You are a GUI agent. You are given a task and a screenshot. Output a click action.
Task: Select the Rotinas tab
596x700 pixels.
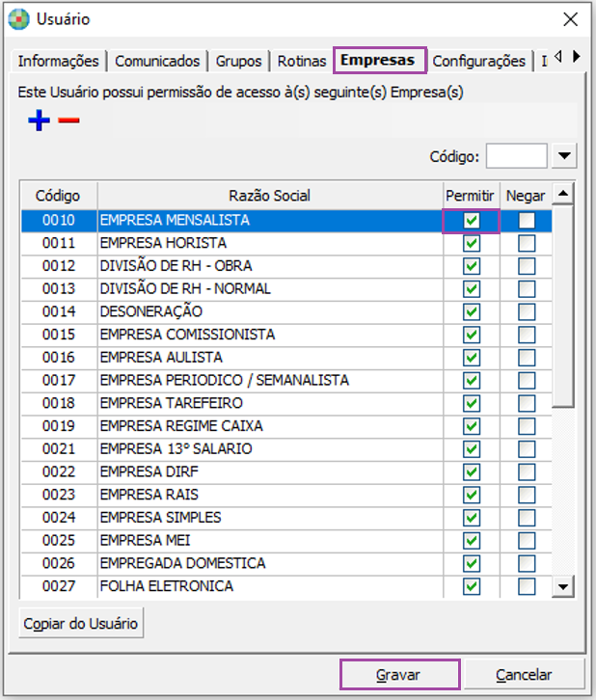[302, 61]
